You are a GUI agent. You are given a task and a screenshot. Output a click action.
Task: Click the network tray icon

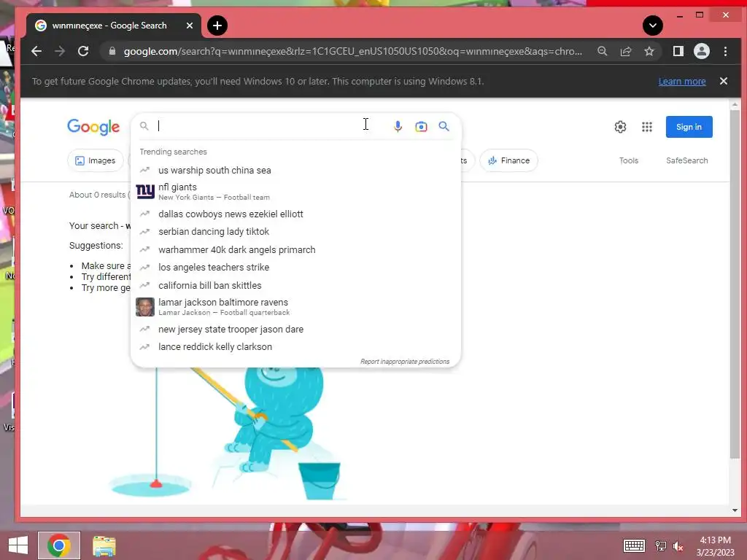point(661,545)
